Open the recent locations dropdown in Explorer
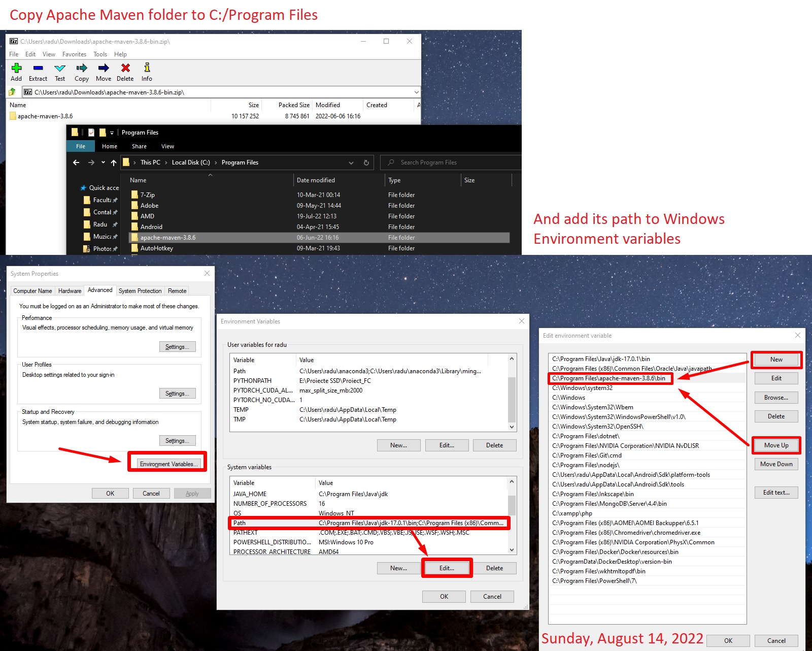 103,162
